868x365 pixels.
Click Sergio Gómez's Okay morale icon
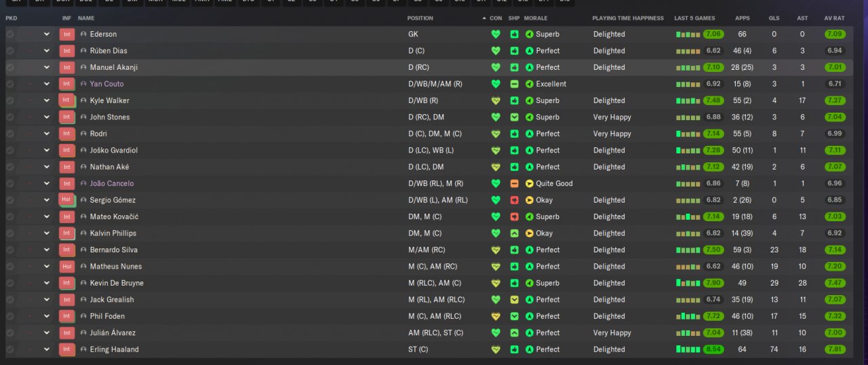[530, 200]
